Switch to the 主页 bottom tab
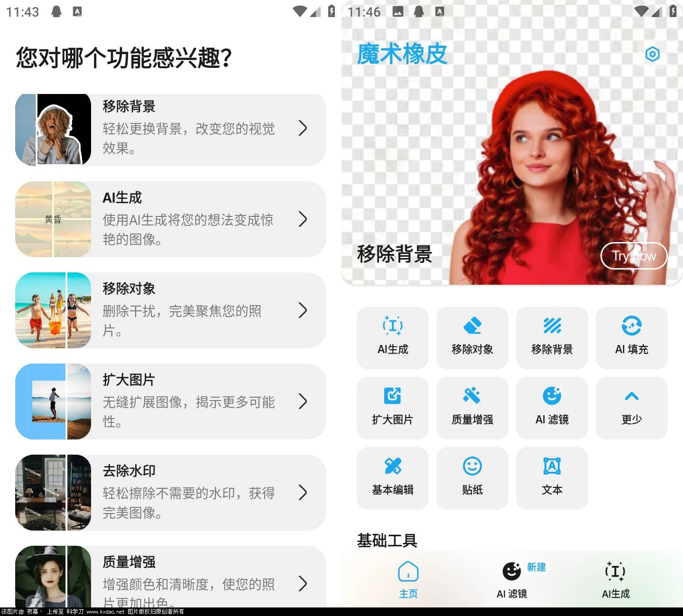The height and width of the screenshot is (616, 683). click(x=408, y=579)
